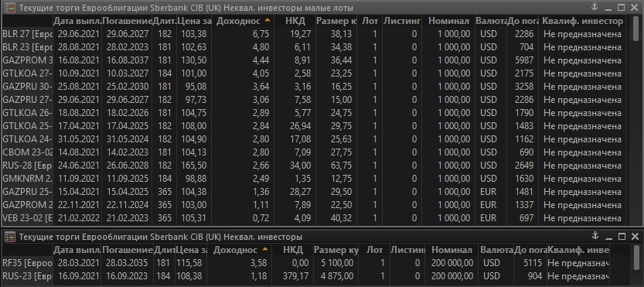644x287 pixels.
Task: Click the table icon in upper window title
Action: [10, 8]
